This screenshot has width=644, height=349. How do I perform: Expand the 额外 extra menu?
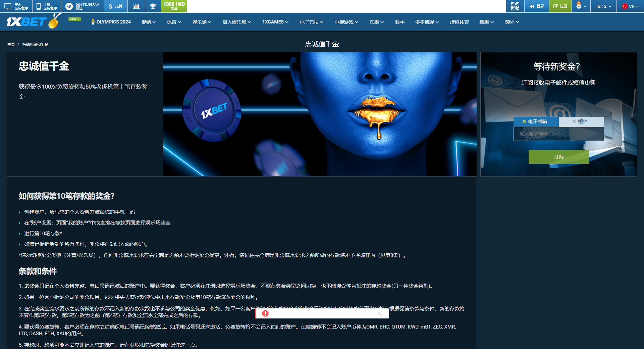pos(512,22)
